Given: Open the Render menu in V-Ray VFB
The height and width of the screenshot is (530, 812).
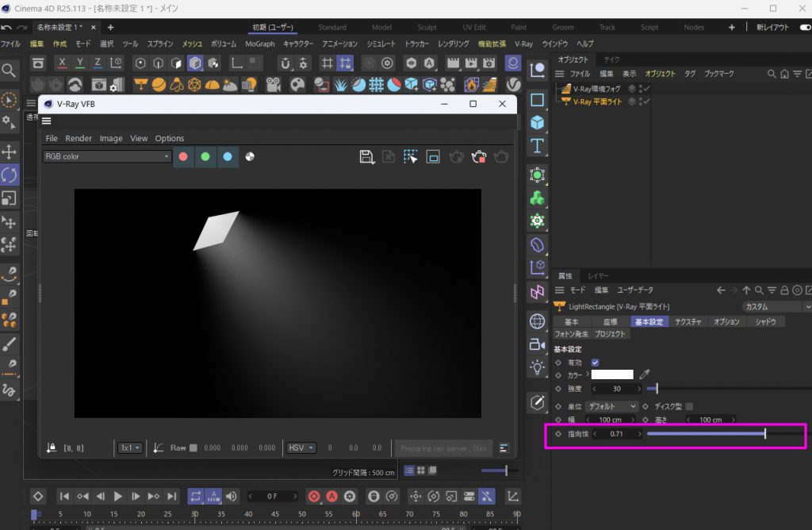Looking at the screenshot, I should [79, 138].
